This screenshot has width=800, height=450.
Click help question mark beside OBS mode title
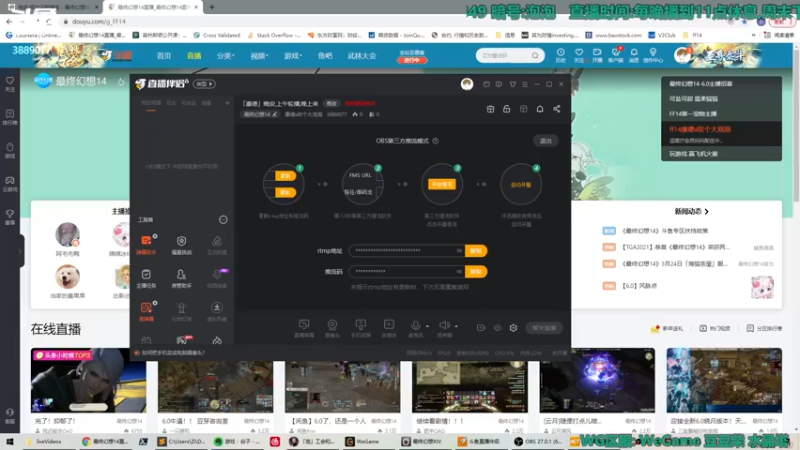[x=435, y=141]
